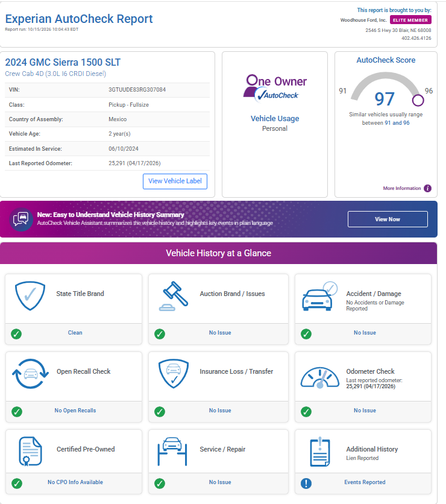This screenshot has width=446, height=504.
Task: Click the Experian AutoCheck Report heading
Action: click(79, 19)
